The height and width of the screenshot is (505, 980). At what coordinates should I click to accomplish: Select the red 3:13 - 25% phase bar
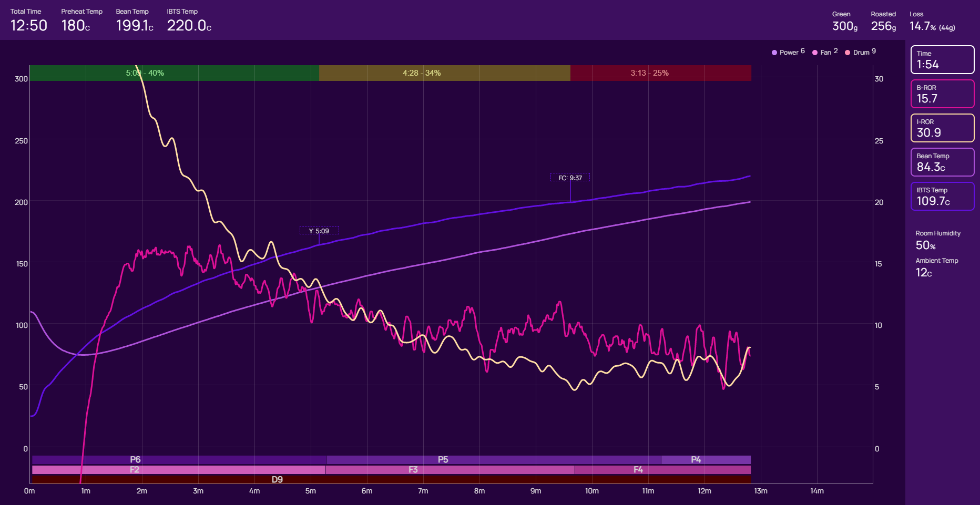(x=660, y=73)
